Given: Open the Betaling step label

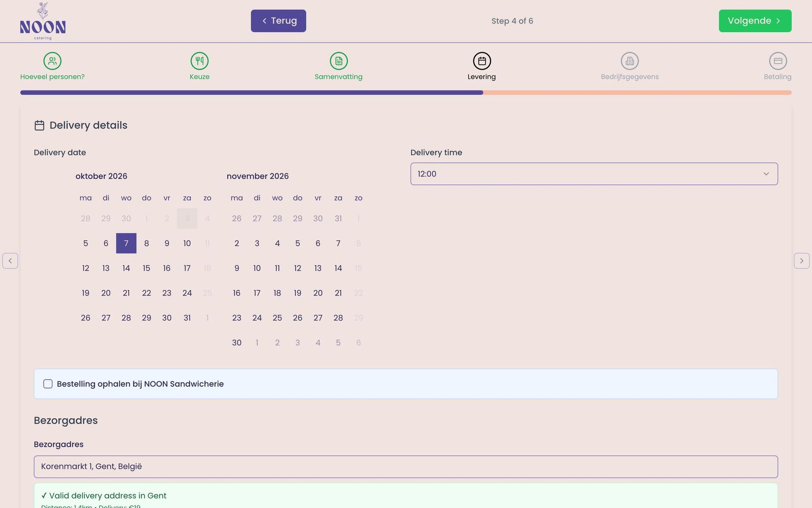Looking at the screenshot, I should click(778, 77).
